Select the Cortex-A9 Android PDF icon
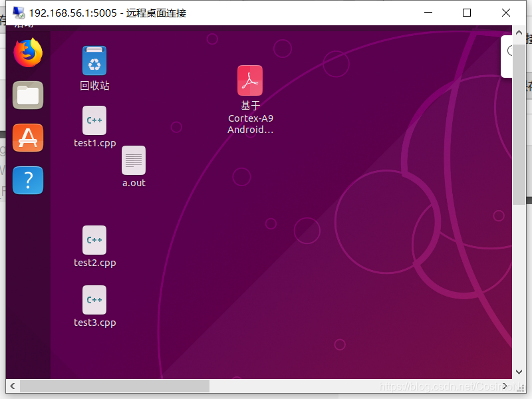This screenshot has height=399, width=532. click(250, 80)
